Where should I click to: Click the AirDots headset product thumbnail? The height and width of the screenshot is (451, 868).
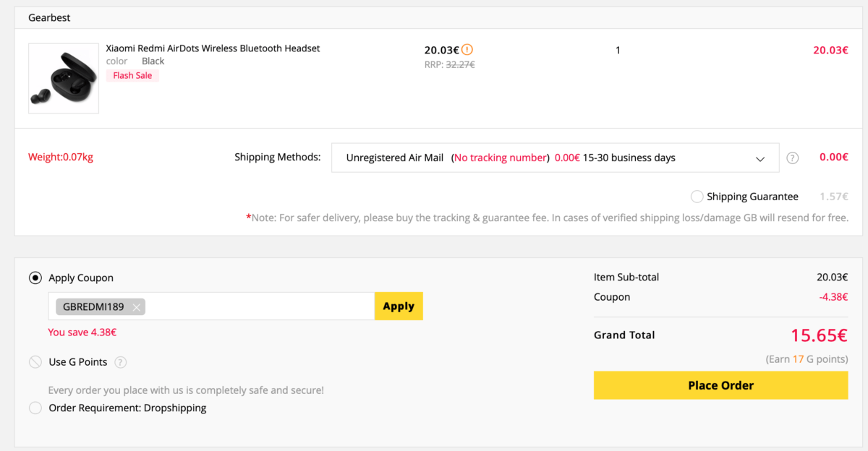click(x=64, y=78)
